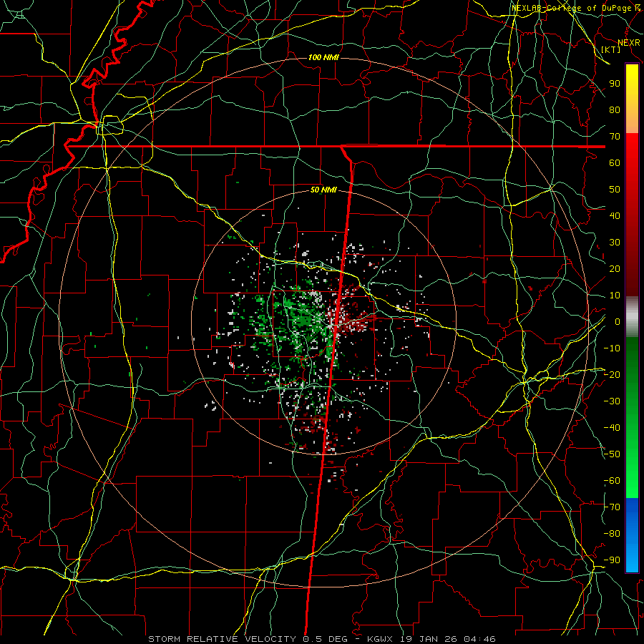This screenshot has height=644, width=644.
Task: Click the 30 value on the velocity scale
Action: (x=615, y=243)
